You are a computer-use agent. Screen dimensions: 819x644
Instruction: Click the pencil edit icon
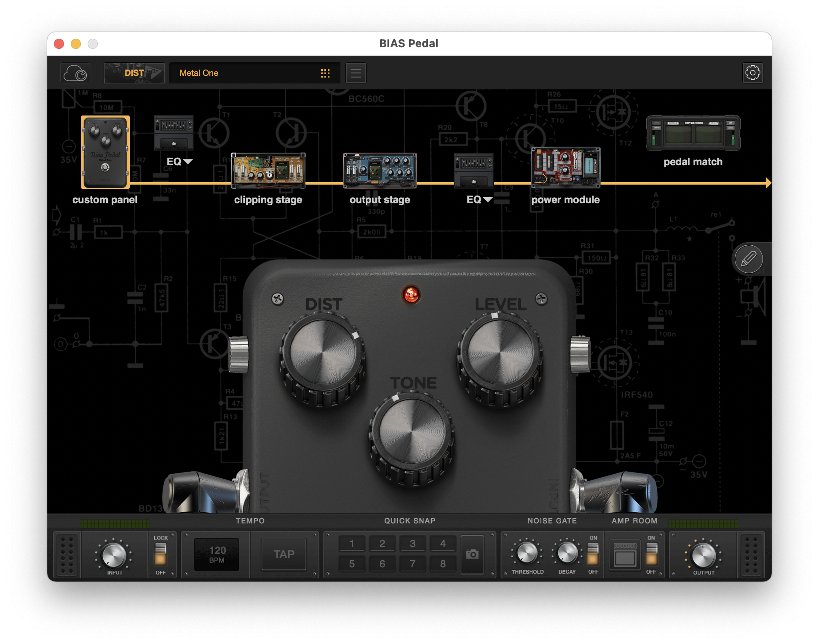click(748, 259)
